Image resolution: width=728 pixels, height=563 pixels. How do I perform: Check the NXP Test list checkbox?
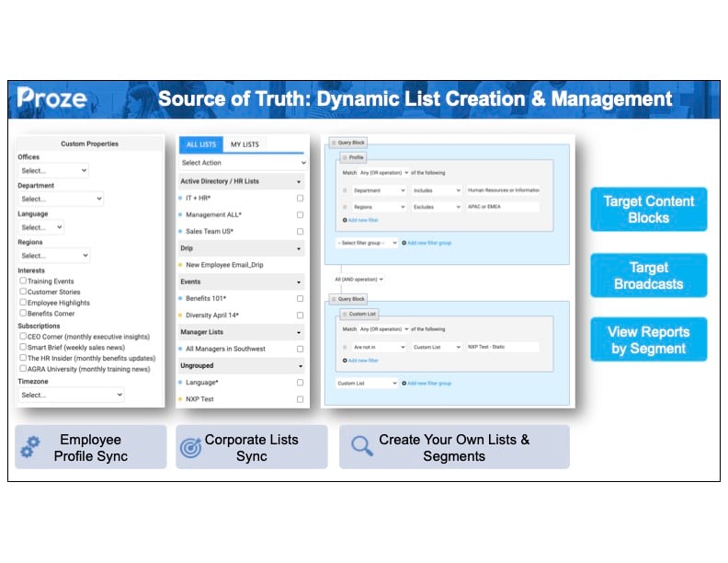tap(300, 399)
